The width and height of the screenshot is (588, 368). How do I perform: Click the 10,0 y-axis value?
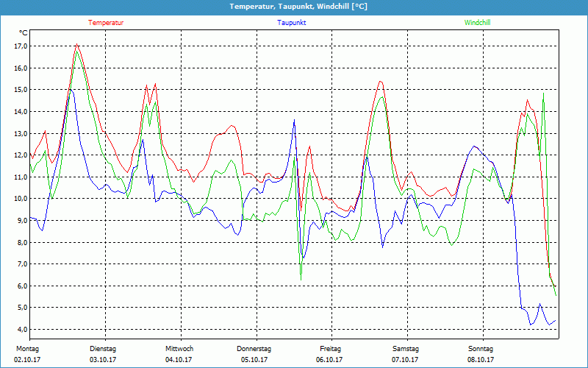coord(21,198)
